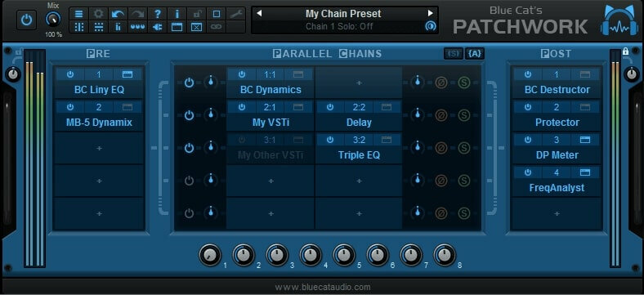The width and height of the screenshot is (644, 295).
Task: Add plugin in empty slot beside BC Dynamics
Action: tap(359, 83)
